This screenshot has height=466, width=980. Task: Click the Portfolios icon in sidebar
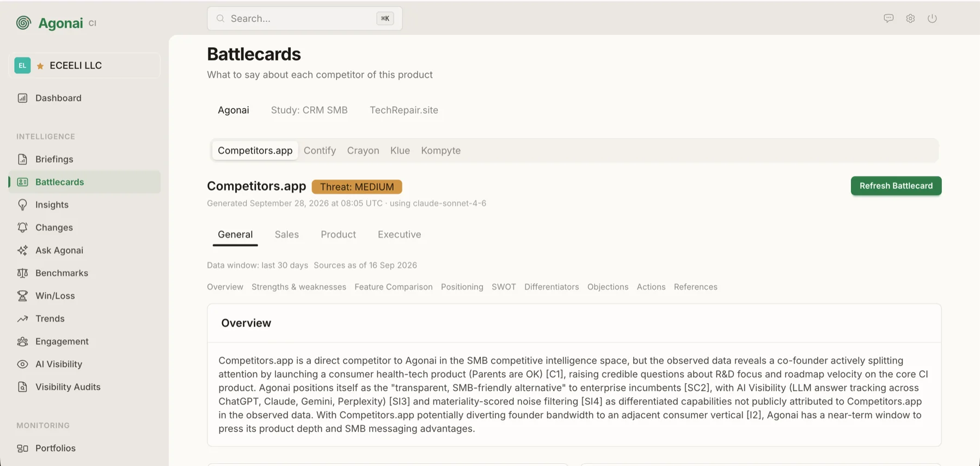click(x=22, y=448)
